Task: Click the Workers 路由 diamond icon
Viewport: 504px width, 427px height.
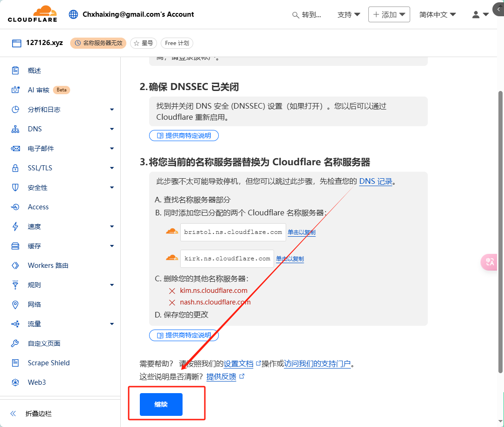Action: click(x=15, y=265)
